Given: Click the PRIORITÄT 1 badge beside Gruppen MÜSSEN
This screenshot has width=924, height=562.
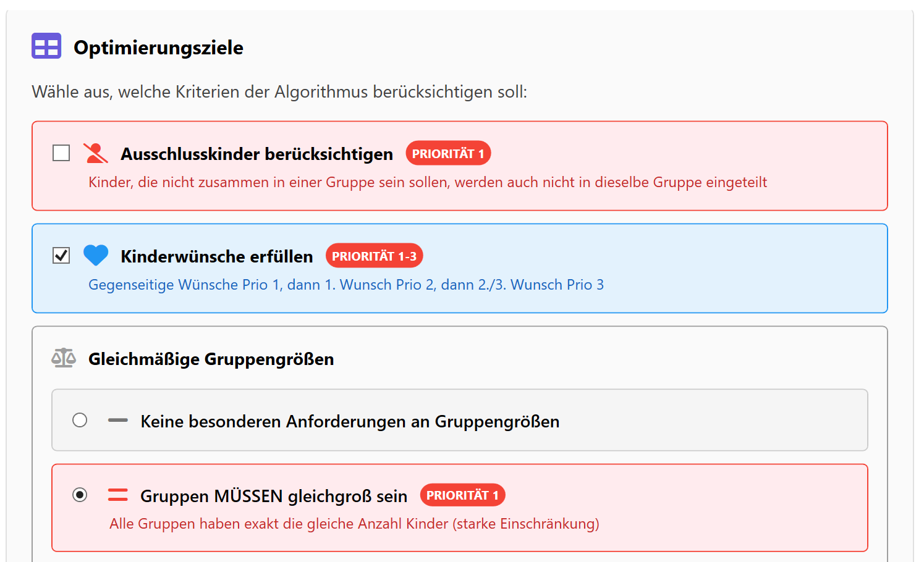Looking at the screenshot, I should click(x=462, y=495).
